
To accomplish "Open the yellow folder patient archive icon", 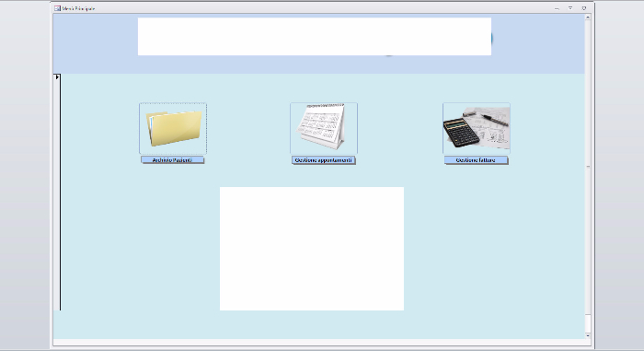I will click(173, 128).
